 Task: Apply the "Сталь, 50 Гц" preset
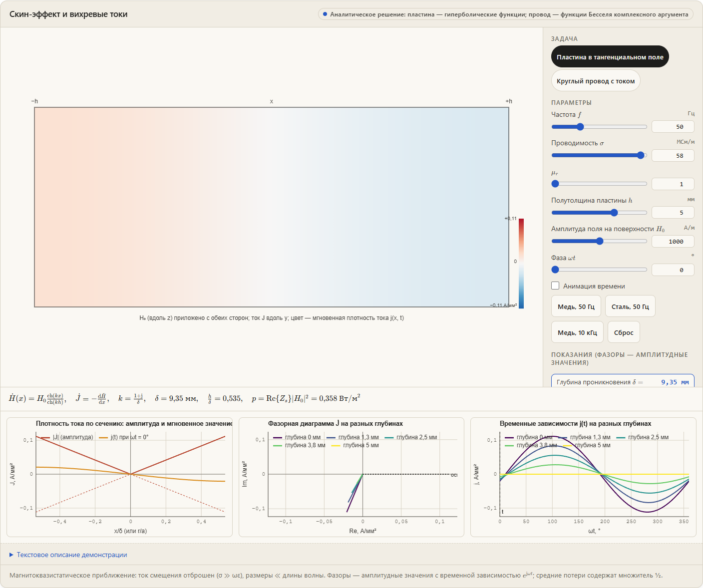(630, 306)
